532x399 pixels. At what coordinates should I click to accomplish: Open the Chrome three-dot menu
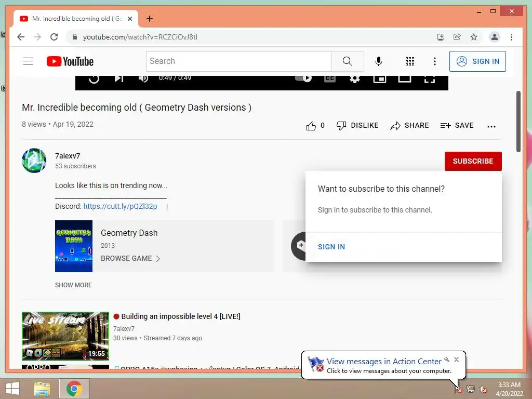point(511,37)
